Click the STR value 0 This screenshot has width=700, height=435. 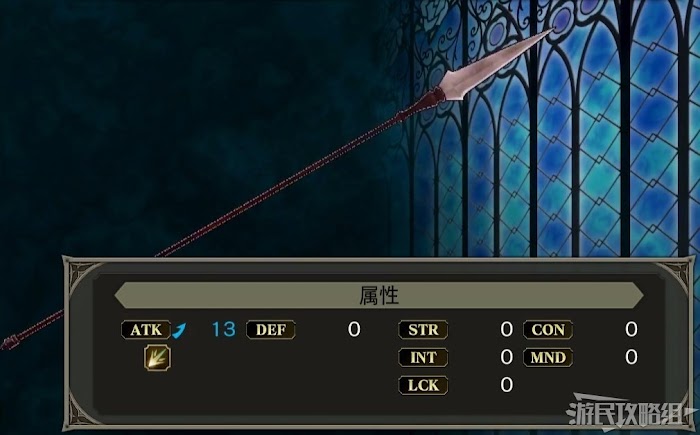507,330
